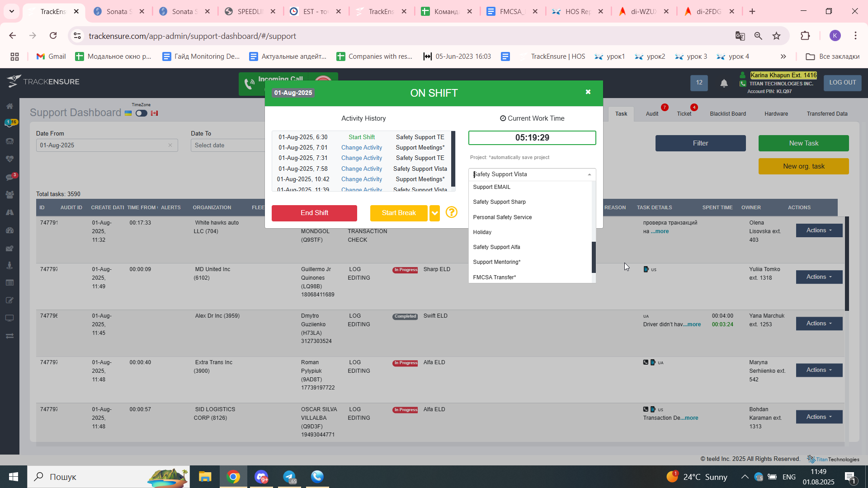This screenshot has width=868, height=488.
Task: Open Telegram from the taskbar
Action: pyautogui.click(x=289, y=477)
